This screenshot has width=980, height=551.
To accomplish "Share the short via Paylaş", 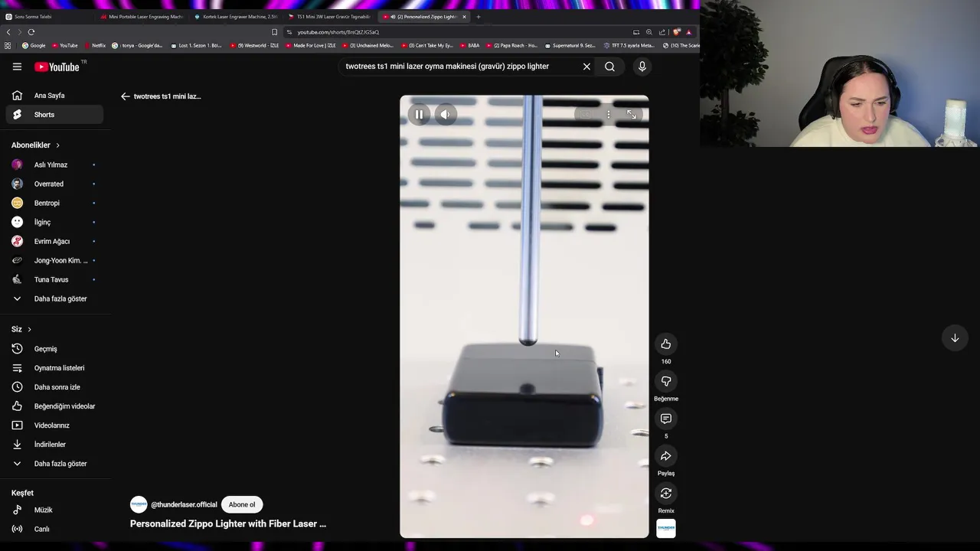I will pos(666,456).
